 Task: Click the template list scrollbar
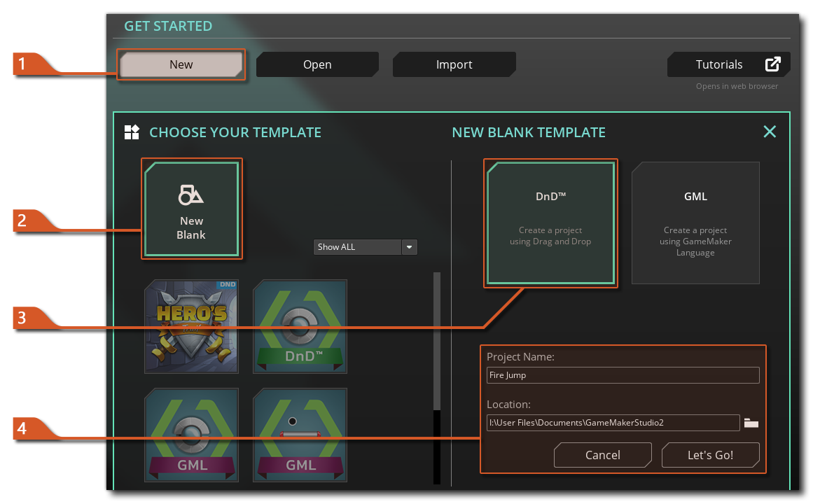click(x=436, y=341)
